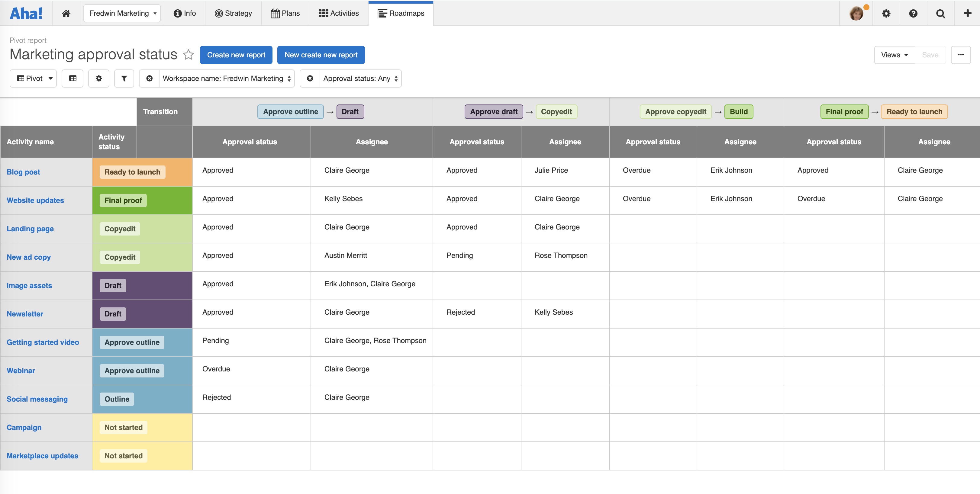980x494 pixels.
Task: Open the filter funnel button
Action: click(x=124, y=78)
